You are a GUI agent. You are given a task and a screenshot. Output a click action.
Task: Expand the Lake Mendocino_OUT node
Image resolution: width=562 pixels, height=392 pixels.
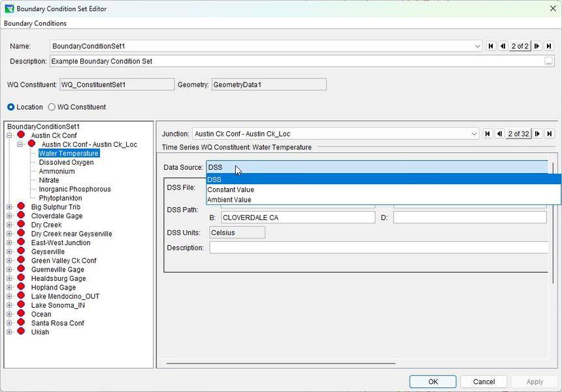pos(9,297)
